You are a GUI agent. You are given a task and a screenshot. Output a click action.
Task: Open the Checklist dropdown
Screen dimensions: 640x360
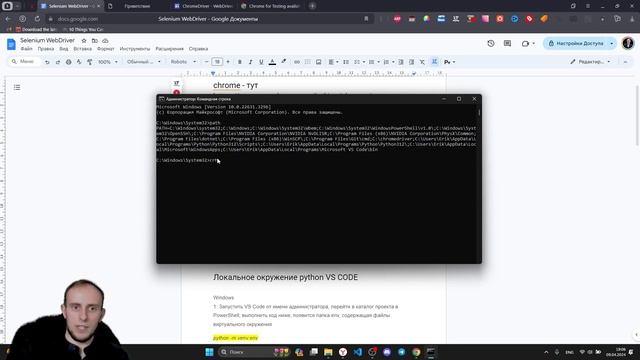pyautogui.click(x=359, y=62)
